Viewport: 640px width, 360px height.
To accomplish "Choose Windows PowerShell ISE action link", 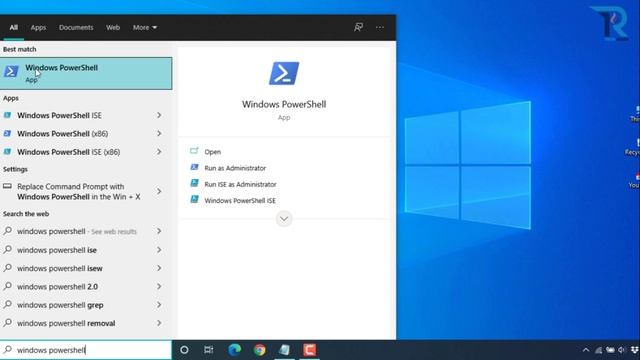I will pos(240,200).
